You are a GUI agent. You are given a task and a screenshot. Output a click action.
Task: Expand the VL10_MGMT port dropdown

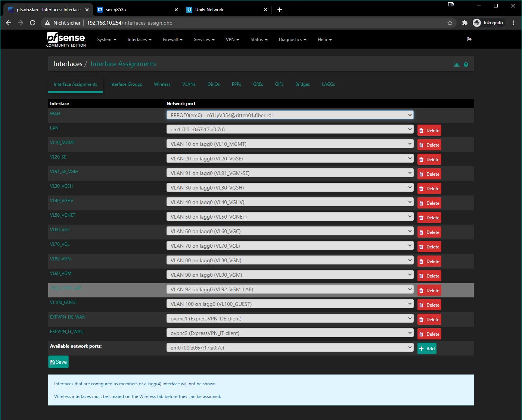click(290, 144)
